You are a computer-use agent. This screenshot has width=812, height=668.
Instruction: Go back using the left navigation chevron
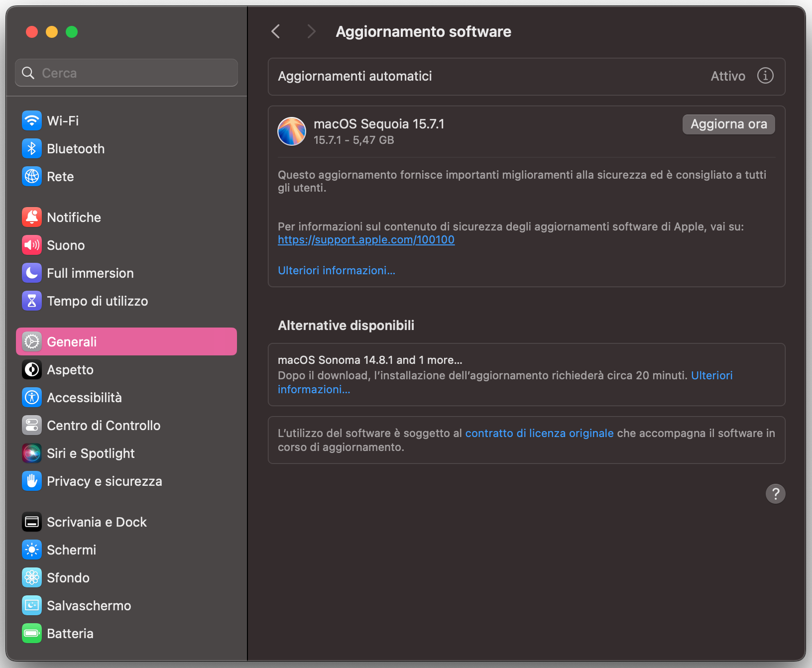[275, 31]
